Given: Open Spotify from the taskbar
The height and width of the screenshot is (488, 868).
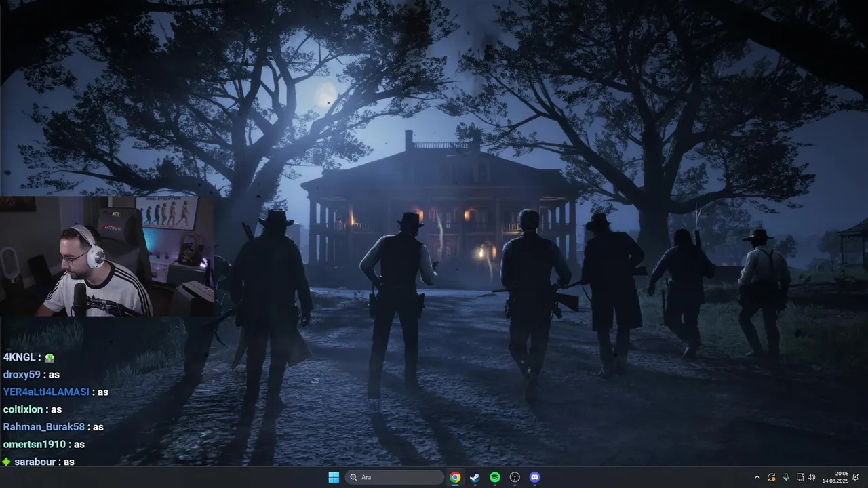Looking at the screenshot, I should click(x=495, y=477).
